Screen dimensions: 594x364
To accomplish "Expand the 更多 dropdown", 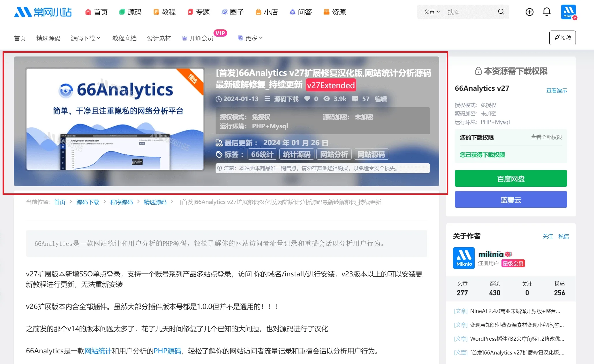I will click(253, 38).
